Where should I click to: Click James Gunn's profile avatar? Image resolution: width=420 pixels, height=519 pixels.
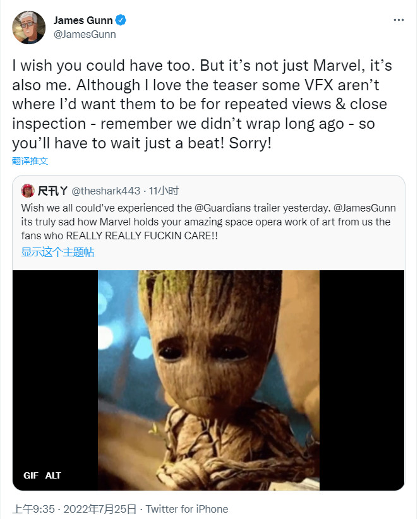[29, 27]
